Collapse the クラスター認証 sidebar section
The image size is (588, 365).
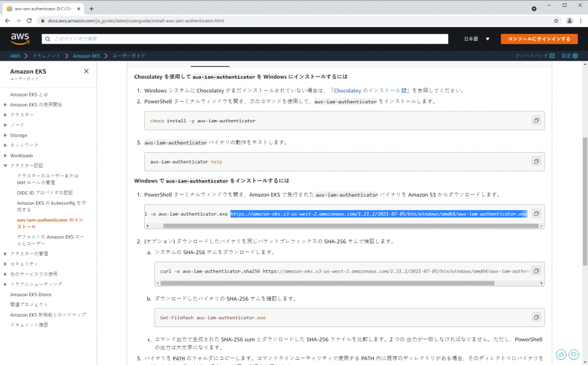pyautogui.click(x=5, y=165)
